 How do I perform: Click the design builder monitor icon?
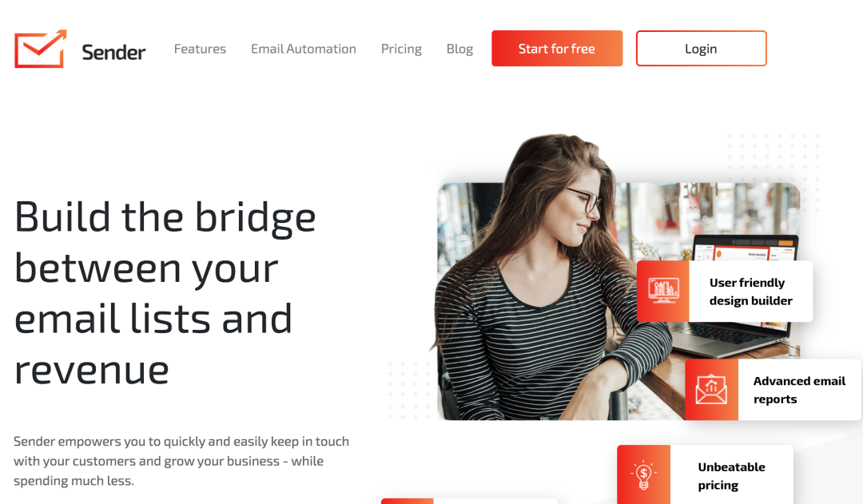click(663, 291)
